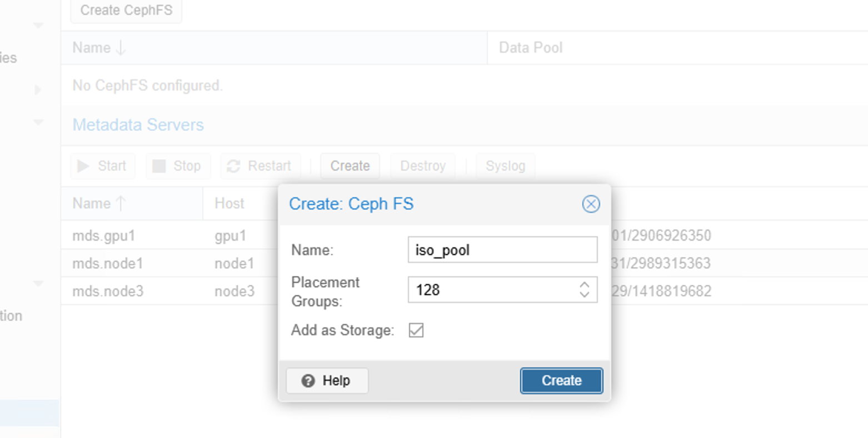Expand the sidebar right-pointing arrow
The height and width of the screenshot is (438, 868).
point(38,89)
